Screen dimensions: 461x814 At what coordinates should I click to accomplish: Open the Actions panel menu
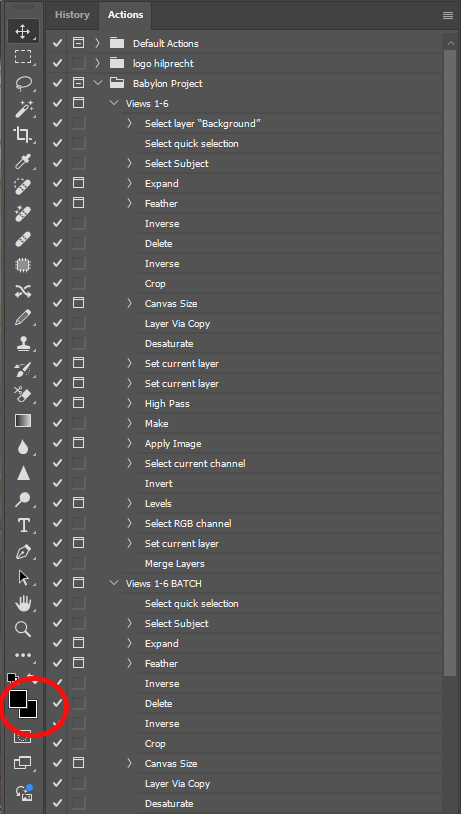pyautogui.click(x=448, y=16)
